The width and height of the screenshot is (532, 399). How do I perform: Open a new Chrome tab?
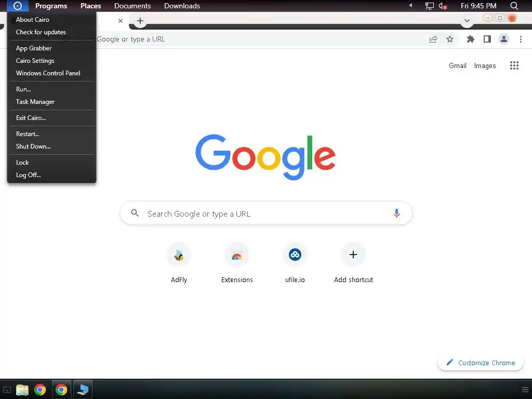click(x=140, y=21)
